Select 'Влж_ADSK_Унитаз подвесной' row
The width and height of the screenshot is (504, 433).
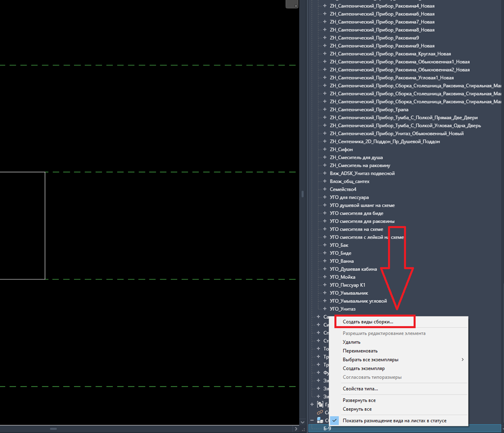click(x=362, y=173)
